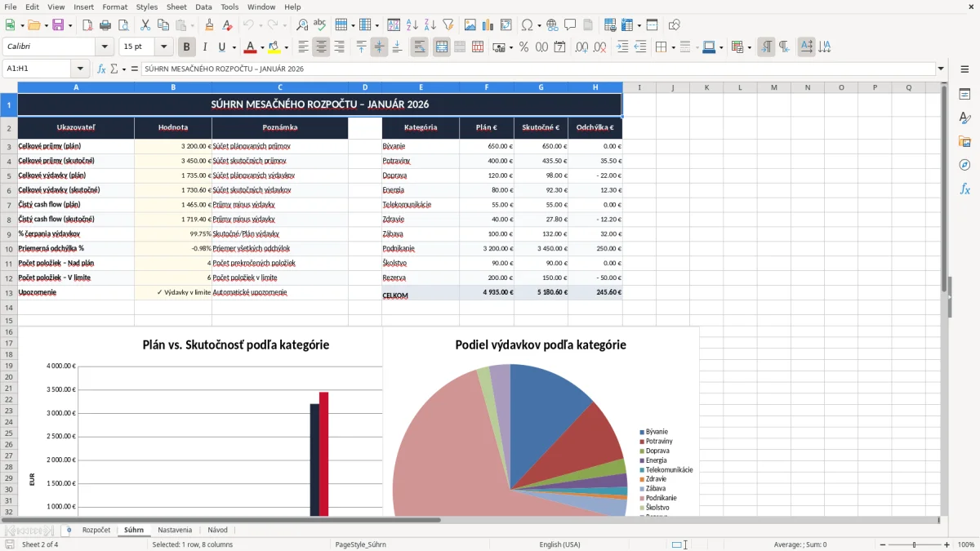The height and width of the screenshot is (551, 980).
Task: Click English (USA) language status
Action: (x=559, y=544)
